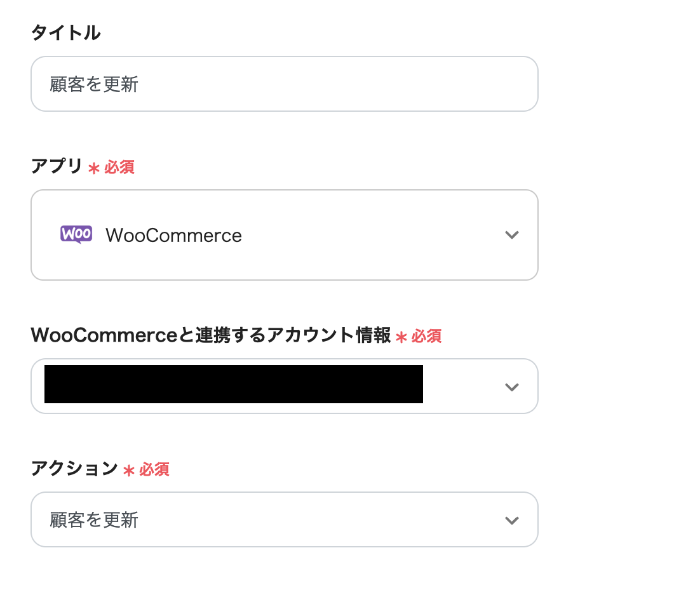Viewport: 700px width, 602px height.
Task: Focus the タイトル text input field
Action: pos(284,84)
